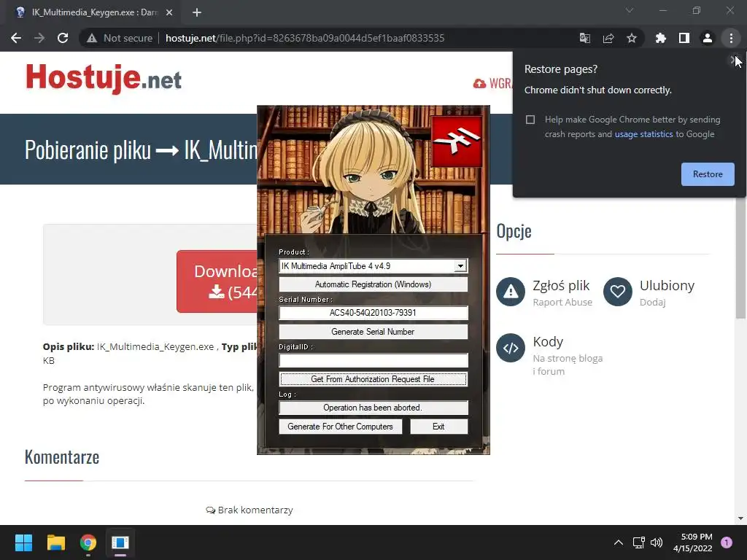Click the volume speaker tray icon
The image size is (747, 560).
click(x=657, y=542)
